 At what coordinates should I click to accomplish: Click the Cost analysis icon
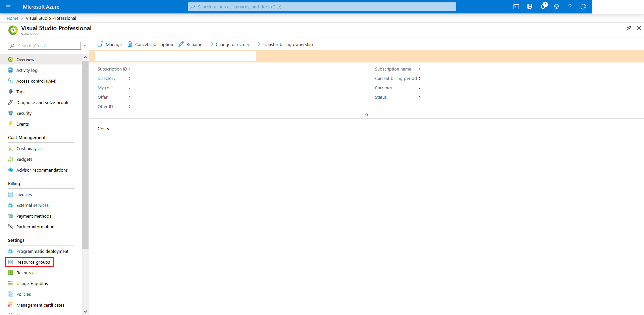coord(11,148)
